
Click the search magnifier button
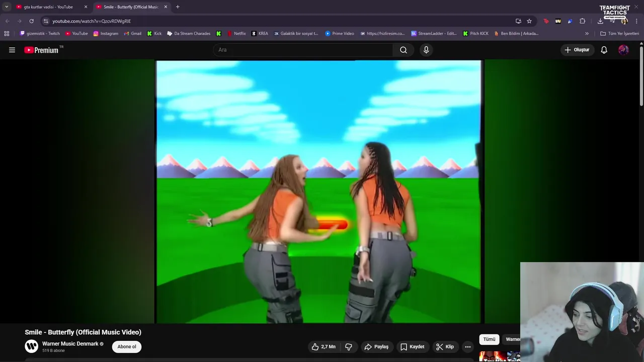coord(404,50)
